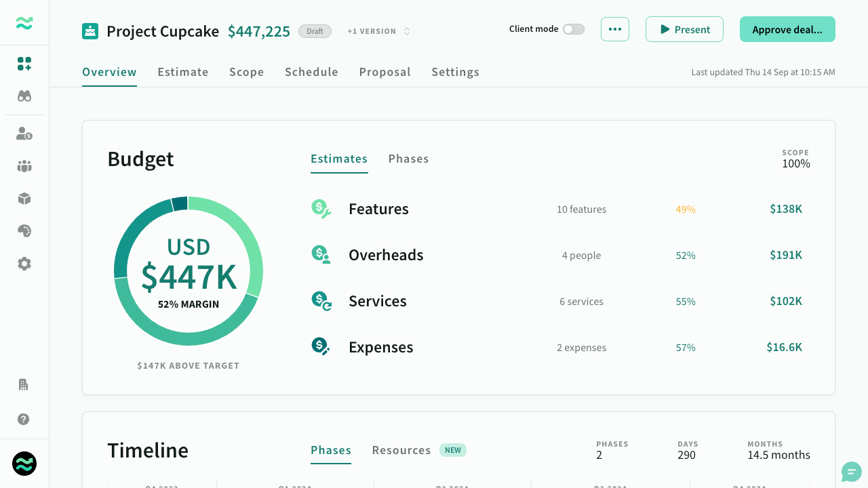Select the Estimates tab in Budget
Viewport: 868px width, 488px height.
[339, 159]
